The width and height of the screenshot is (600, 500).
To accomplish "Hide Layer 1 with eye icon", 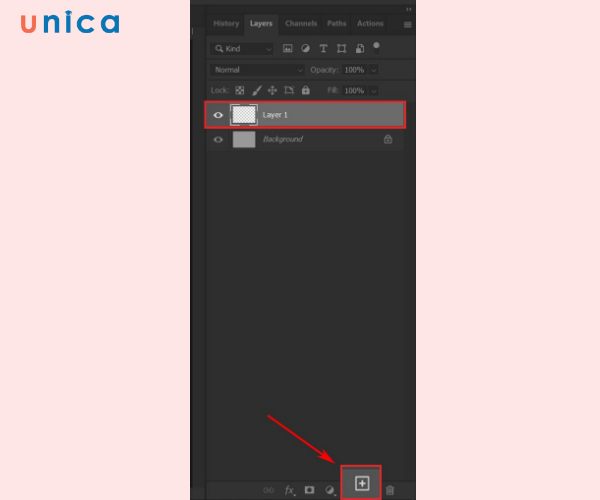I will [218, 115].
